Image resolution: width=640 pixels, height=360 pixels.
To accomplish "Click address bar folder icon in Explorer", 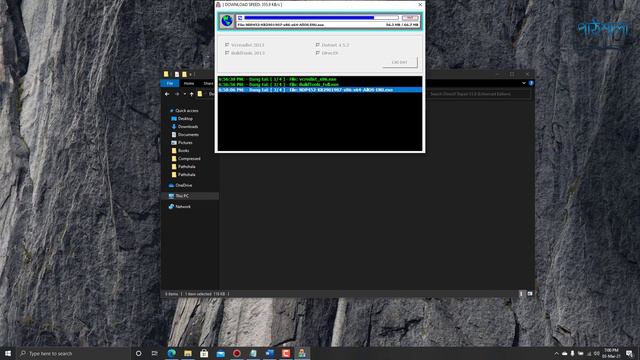I will click(200, 94).
